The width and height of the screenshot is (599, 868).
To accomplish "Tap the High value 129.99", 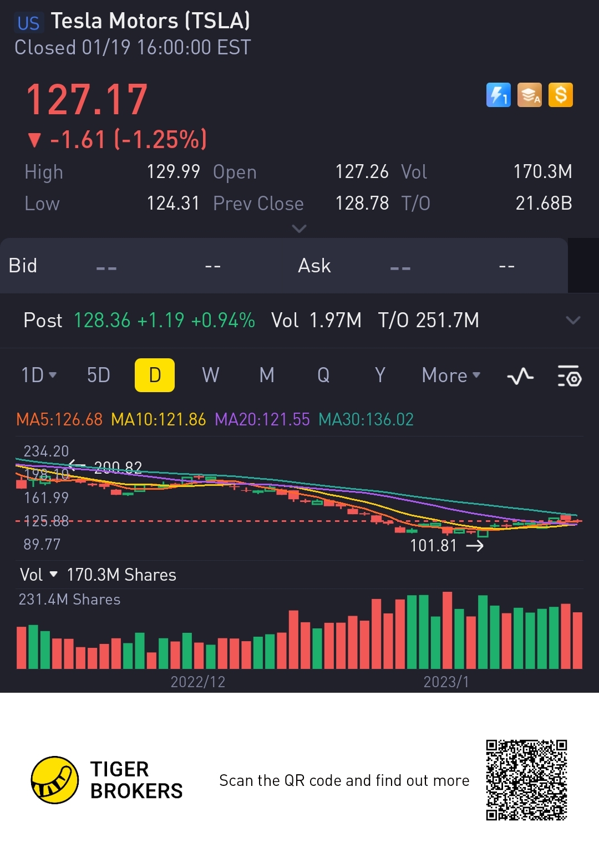I will [x=173, y=172].
